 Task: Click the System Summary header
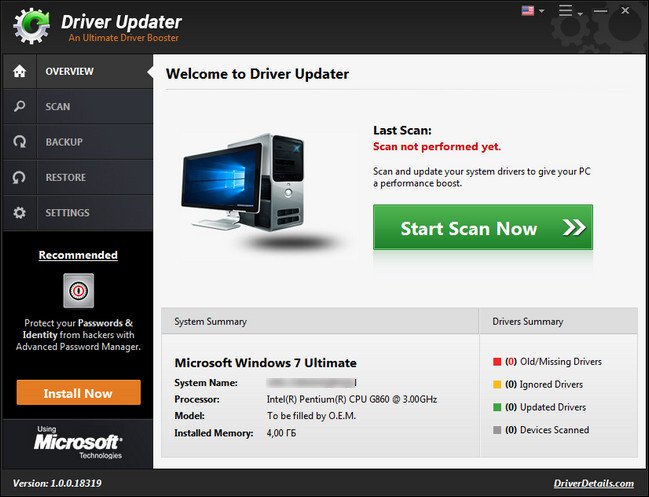coord(320,321)
